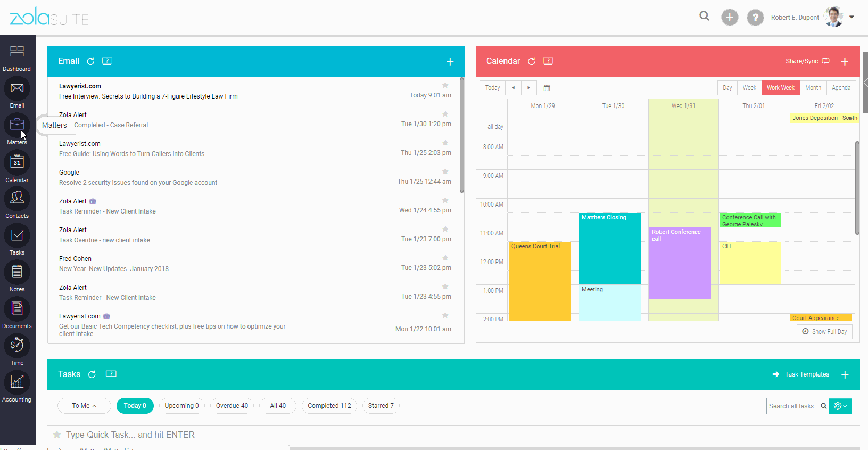Open tasks settings gear dropdown
868x450 pixels.
coord(840,406)
